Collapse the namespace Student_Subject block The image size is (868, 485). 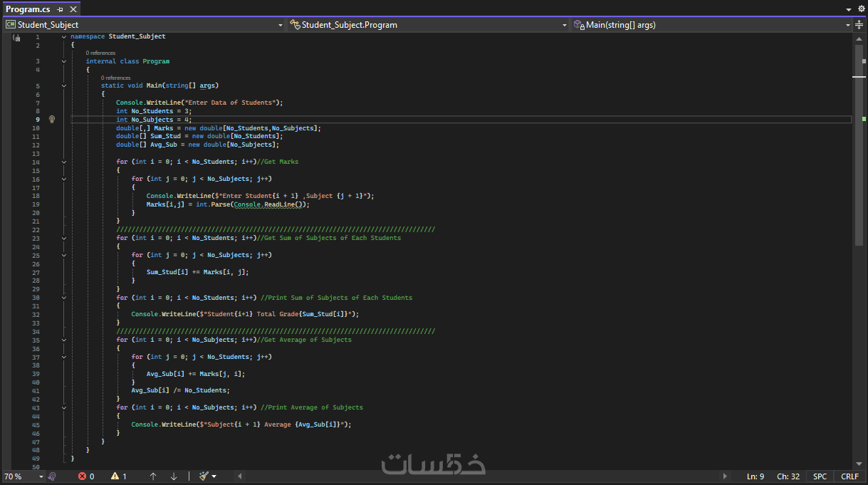tap(64, 36)
